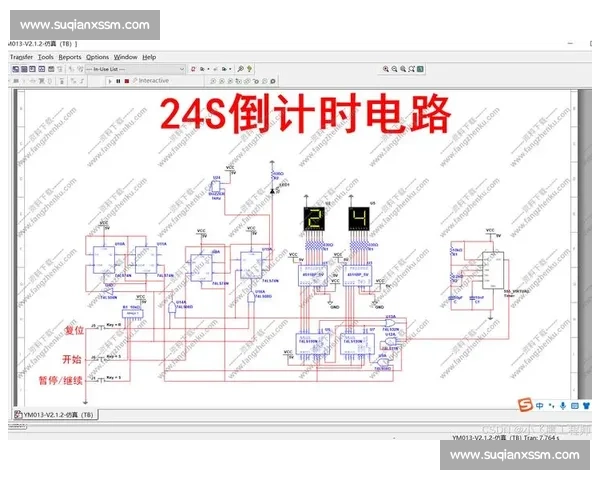Click the tens digit seven-segment display
The width and height of the screenshot is (600, 480).
click(x=314, y=219)
